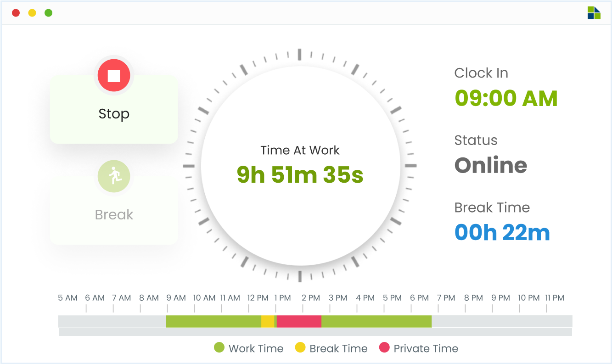Click the green Work Time legend dot
The width and height of the screenshot is (612, 364).
pos(219,347)
